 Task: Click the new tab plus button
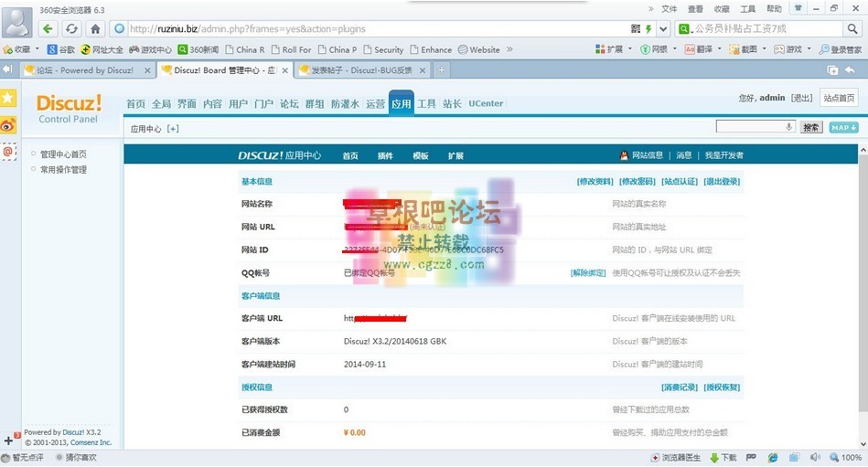coord(442,69)
